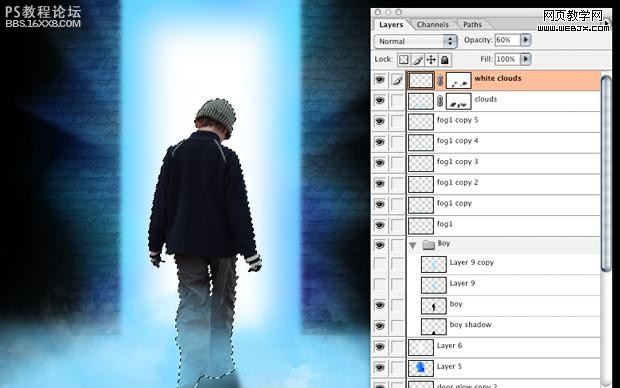Hide the fog1 copy 5 layer
Screen dimensions: 620x388
(x=380, y=121)
